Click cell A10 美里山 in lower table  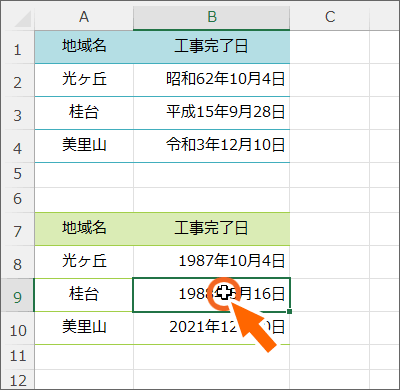pyautogui.click(x=84, y=328)
